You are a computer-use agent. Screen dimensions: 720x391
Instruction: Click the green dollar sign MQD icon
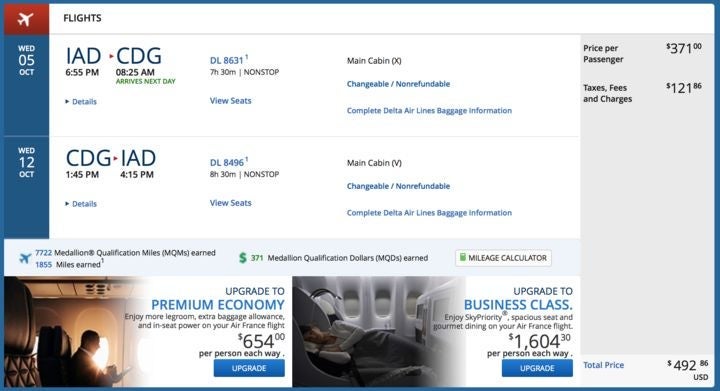click(243, 258)
